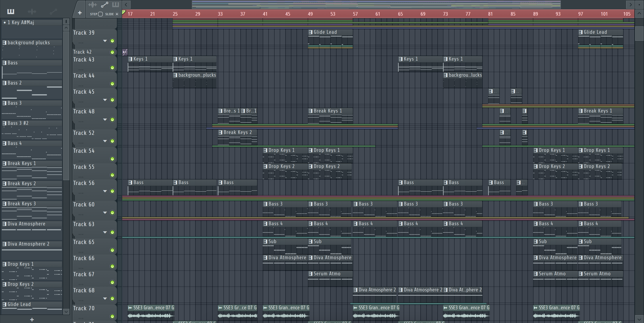Mute Track 39
Viewport: 644px width, 323px height.
tap(112, 41)
